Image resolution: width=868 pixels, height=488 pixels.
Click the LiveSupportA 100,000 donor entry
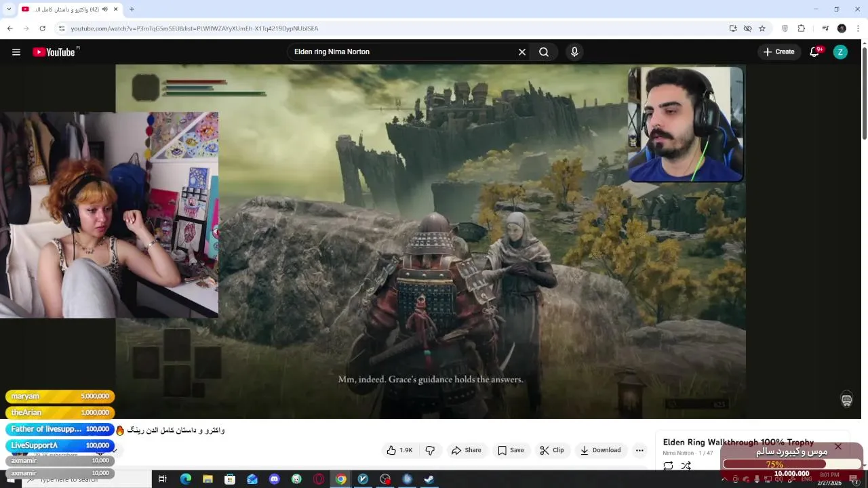pos(60,445)
